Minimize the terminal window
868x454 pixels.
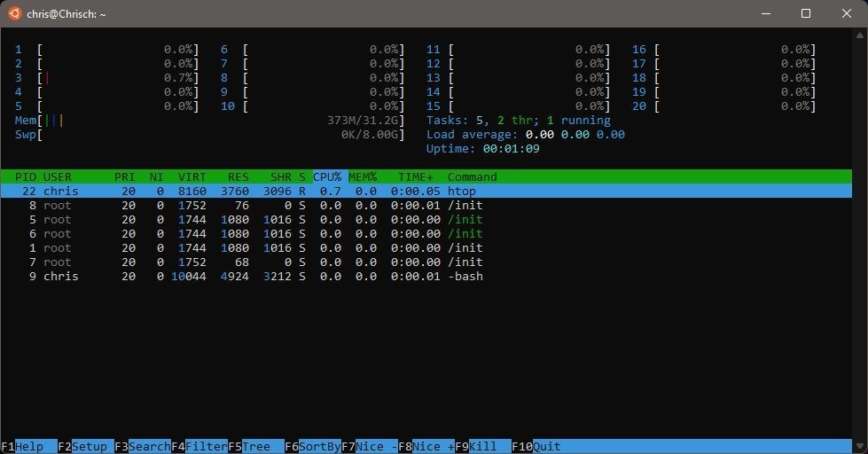point(766,13)
